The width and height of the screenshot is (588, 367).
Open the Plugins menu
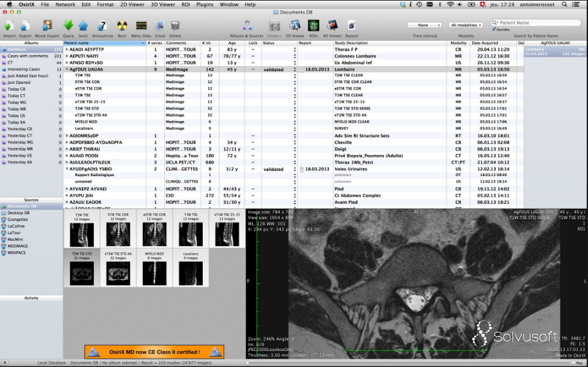tap(205, 4)
